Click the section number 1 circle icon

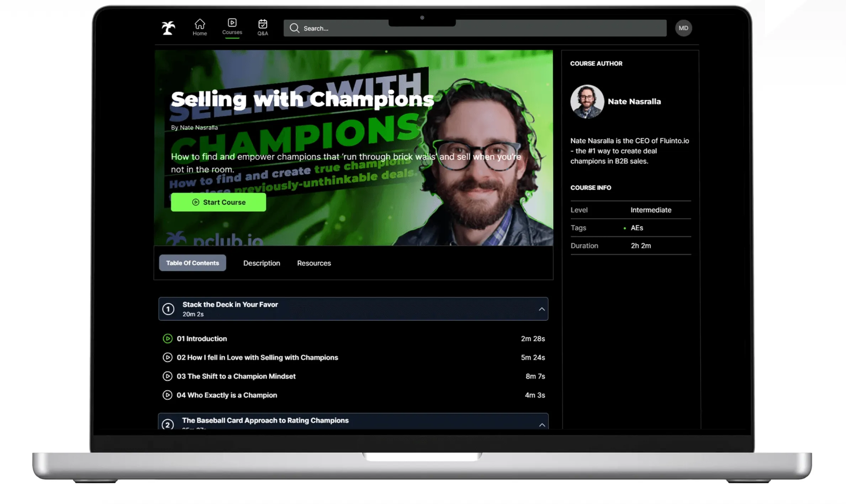click(168, 309)
